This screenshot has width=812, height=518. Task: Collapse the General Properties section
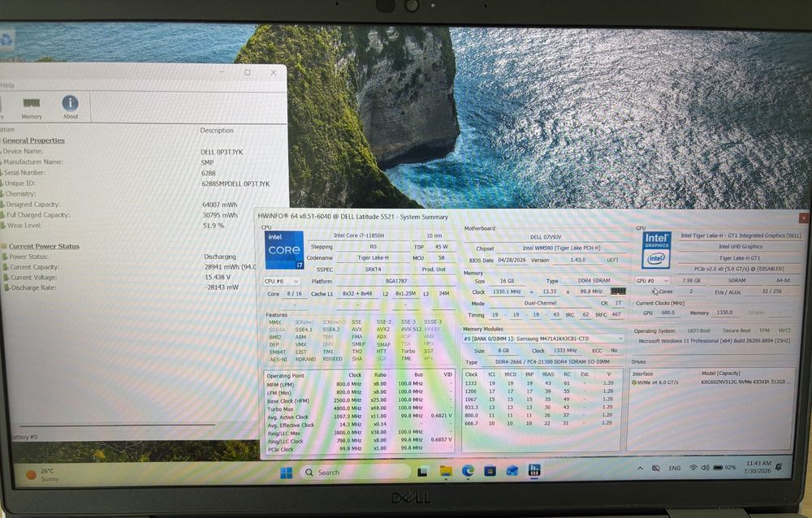point(33,140)
